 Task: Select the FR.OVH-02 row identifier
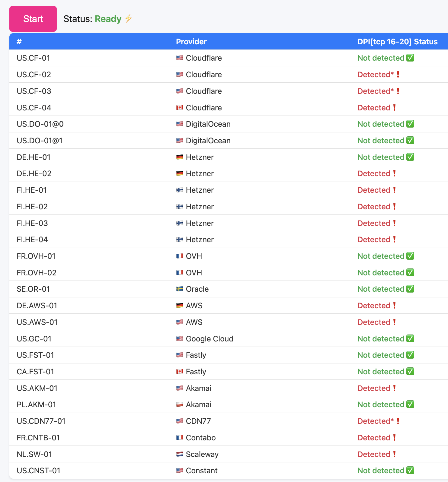[x=37, y=273]
